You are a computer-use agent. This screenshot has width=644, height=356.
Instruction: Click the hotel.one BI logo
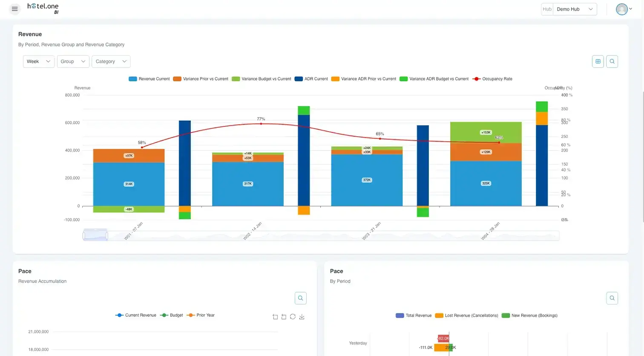(x=43, y=8)
